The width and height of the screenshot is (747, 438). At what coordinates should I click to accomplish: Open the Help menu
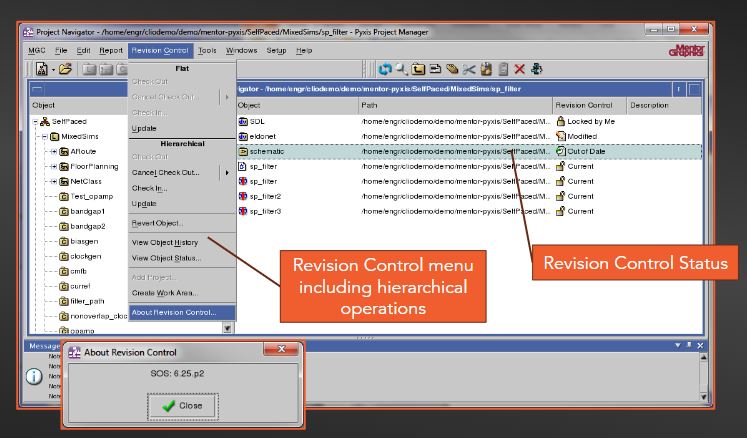click(x=304, y=51)
